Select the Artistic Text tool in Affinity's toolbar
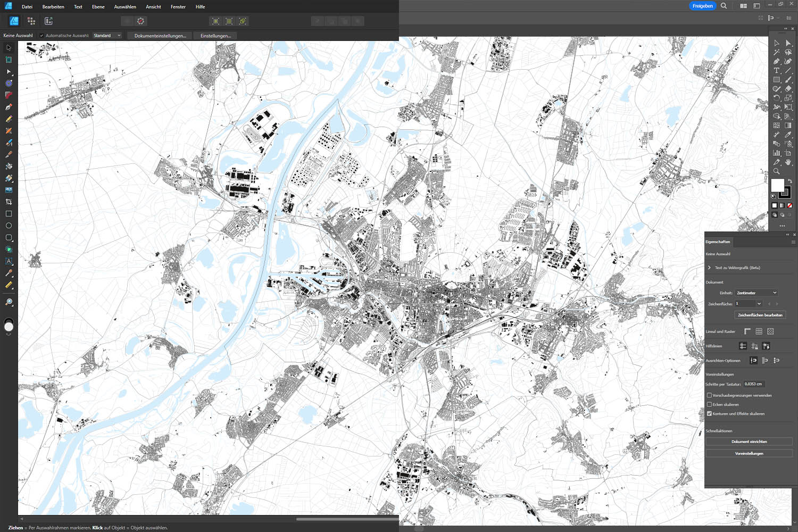The image size is (798, 532). point(9,261)
